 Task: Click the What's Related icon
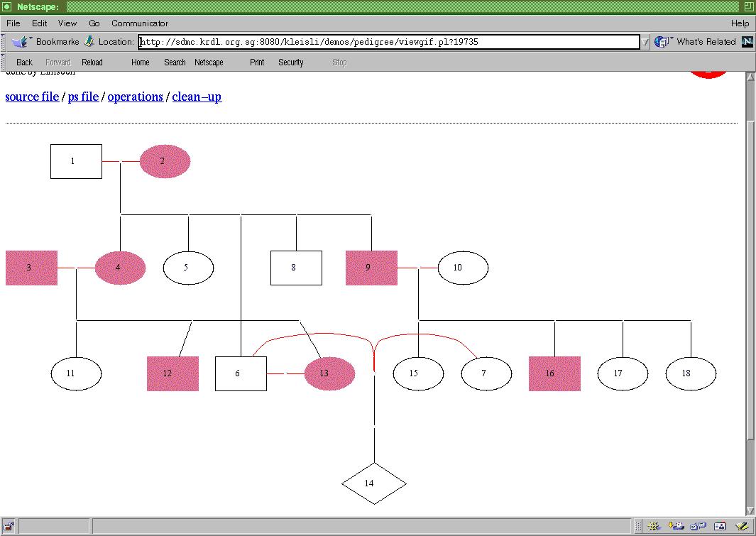click(664, 42)
